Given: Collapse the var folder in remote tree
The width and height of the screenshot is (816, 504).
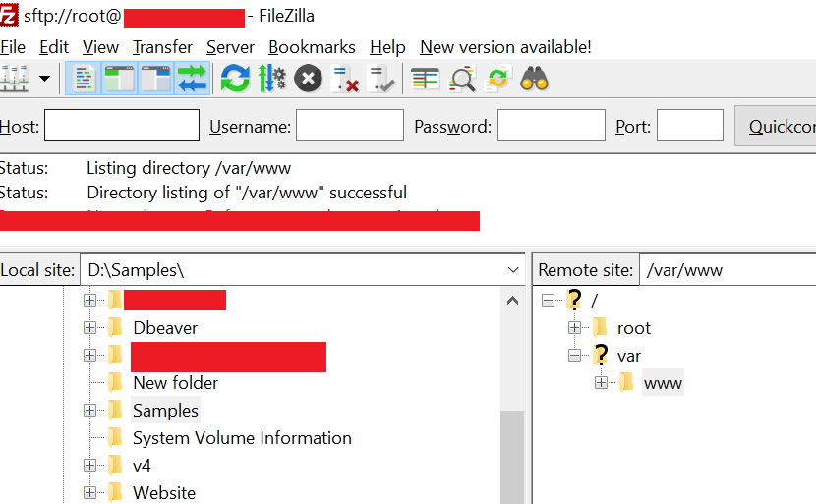Looking at the screenshot, I should click(x=574, y=355).
